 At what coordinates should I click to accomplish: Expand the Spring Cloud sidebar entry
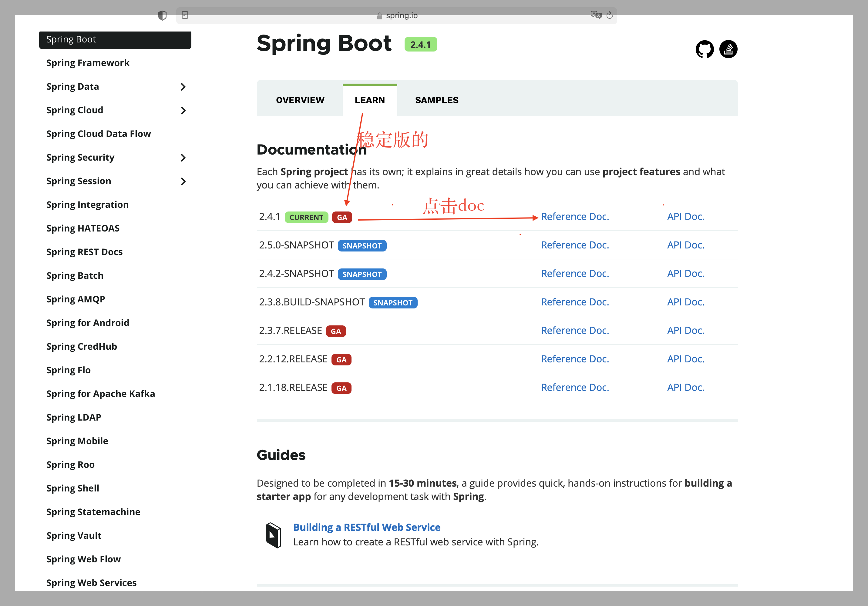pyautogui.click(x=183, y=110)
